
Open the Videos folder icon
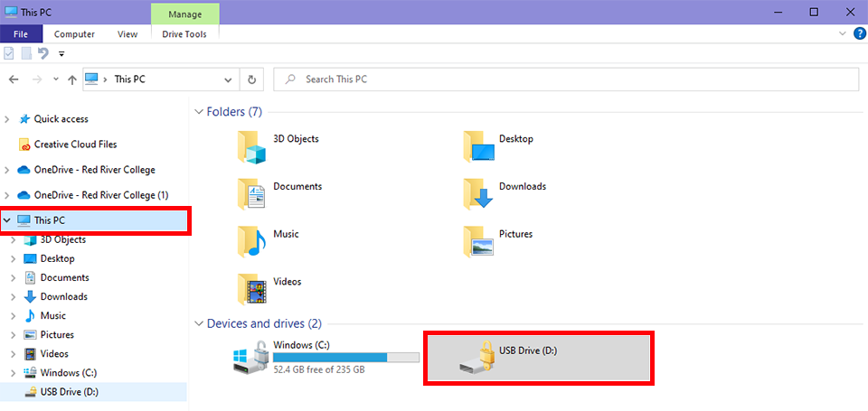(252, 289)
